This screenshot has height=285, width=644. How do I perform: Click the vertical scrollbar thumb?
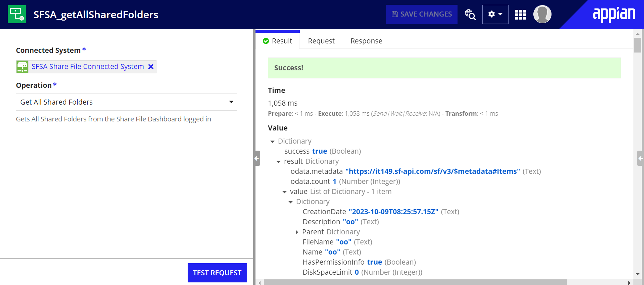click(637, 45)
